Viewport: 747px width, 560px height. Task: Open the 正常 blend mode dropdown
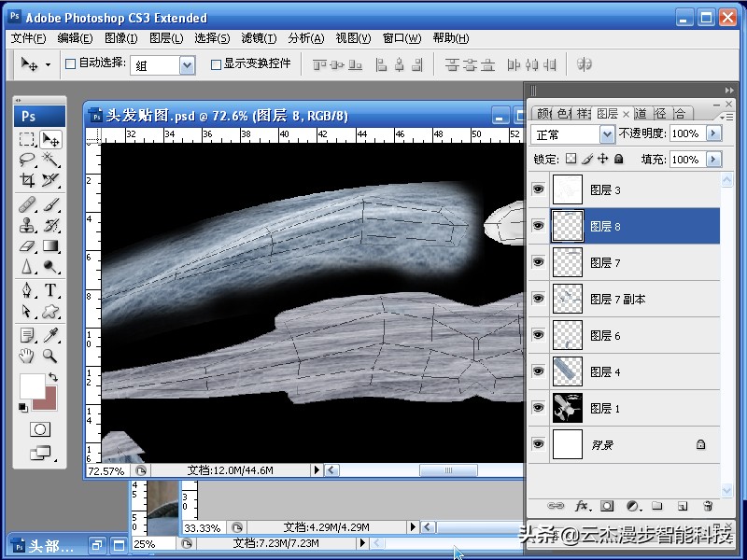pyautogui.click(x=605, y=133)
